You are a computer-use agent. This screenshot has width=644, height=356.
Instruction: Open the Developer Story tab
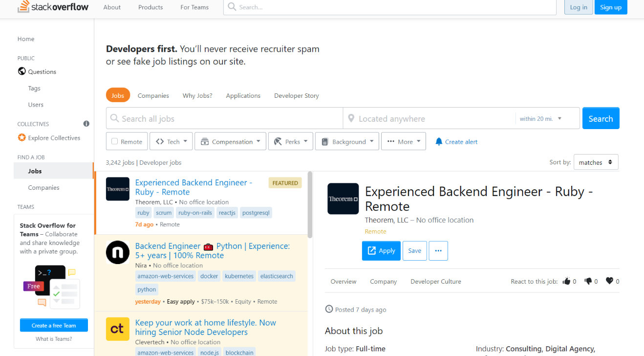[x=297, y=95]
